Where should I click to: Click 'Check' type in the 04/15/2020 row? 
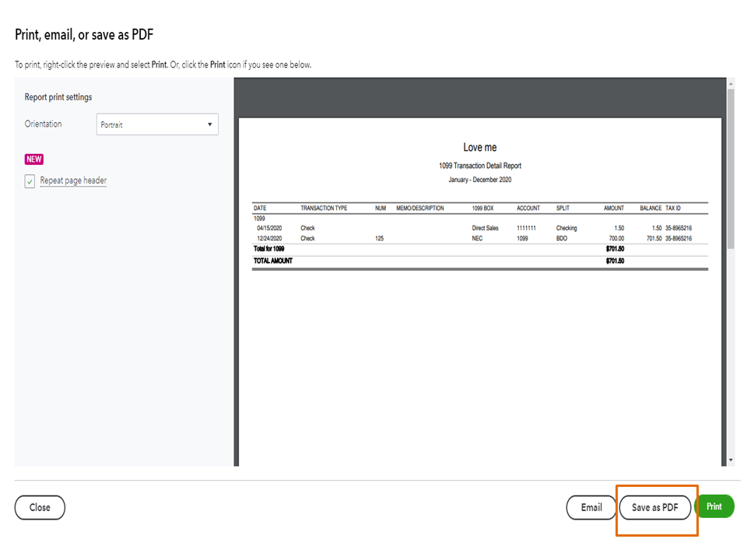[308, 228]
